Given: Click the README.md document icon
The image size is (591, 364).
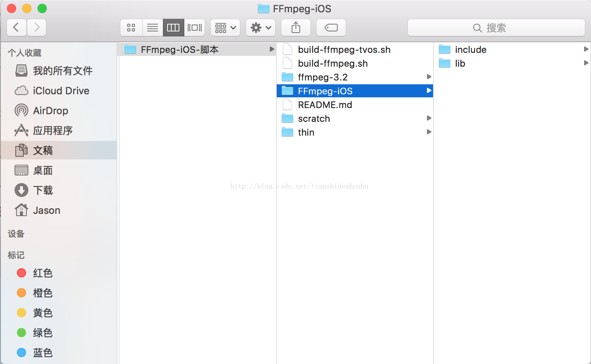Looking at the screenshot, I should coord(287,105).
